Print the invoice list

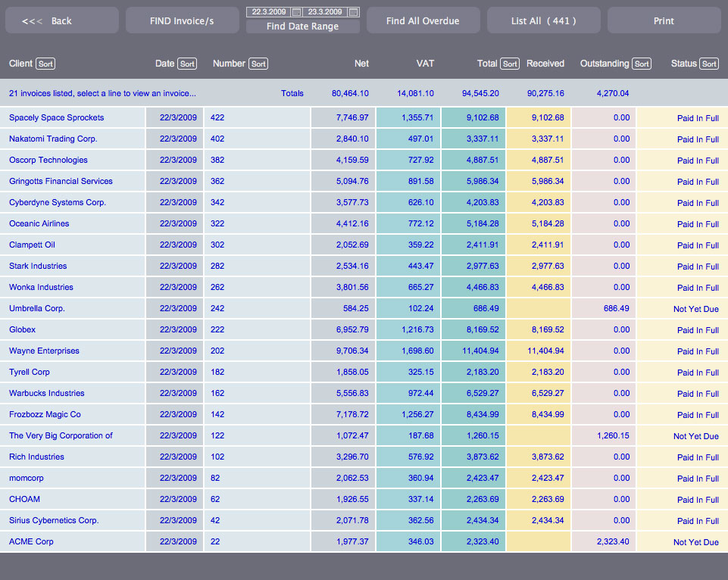click(x=664, y=21)
